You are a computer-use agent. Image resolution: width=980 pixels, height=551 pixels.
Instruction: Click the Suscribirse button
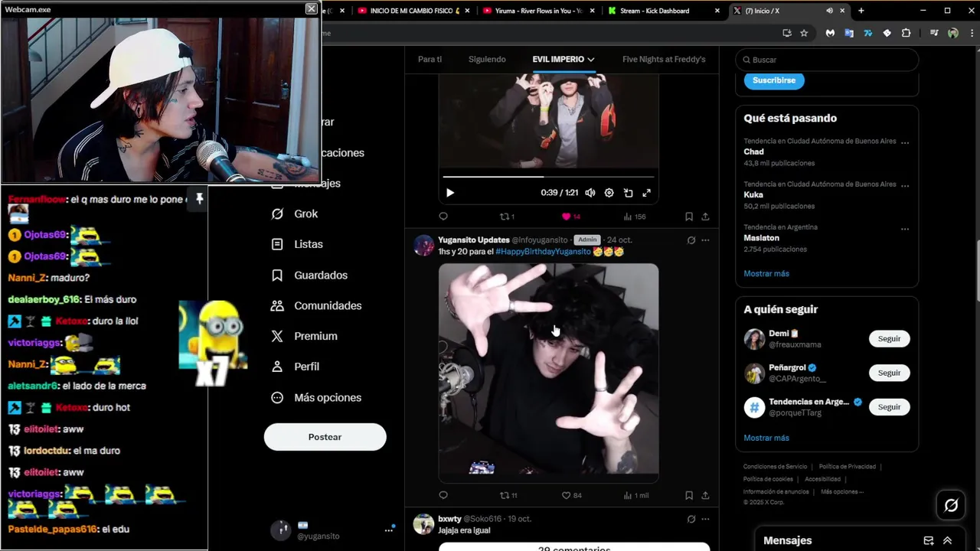(x=774, y=80)
